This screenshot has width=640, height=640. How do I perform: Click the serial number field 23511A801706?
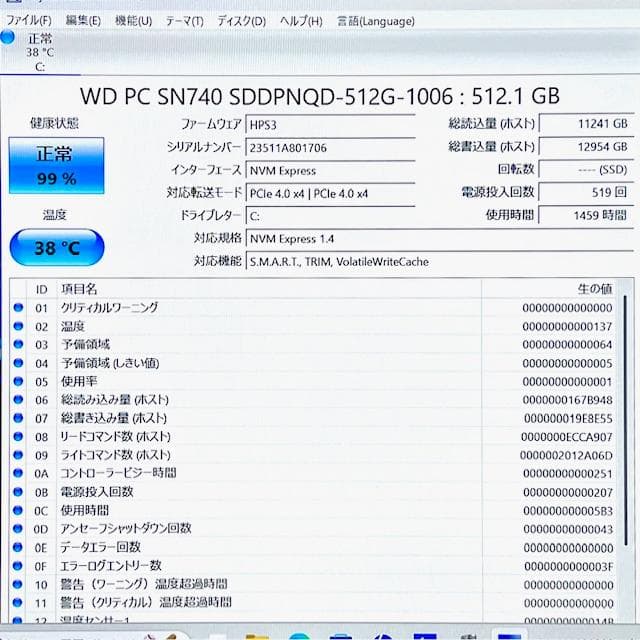330,147
